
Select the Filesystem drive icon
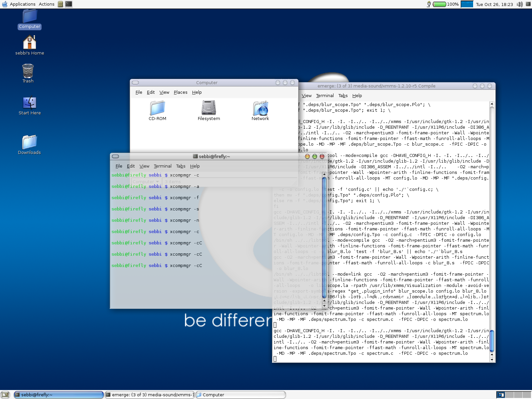208,108
